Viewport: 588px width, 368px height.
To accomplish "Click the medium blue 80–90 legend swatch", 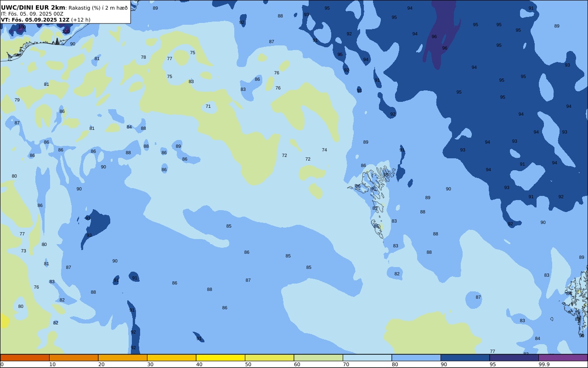I will (416, 357).
